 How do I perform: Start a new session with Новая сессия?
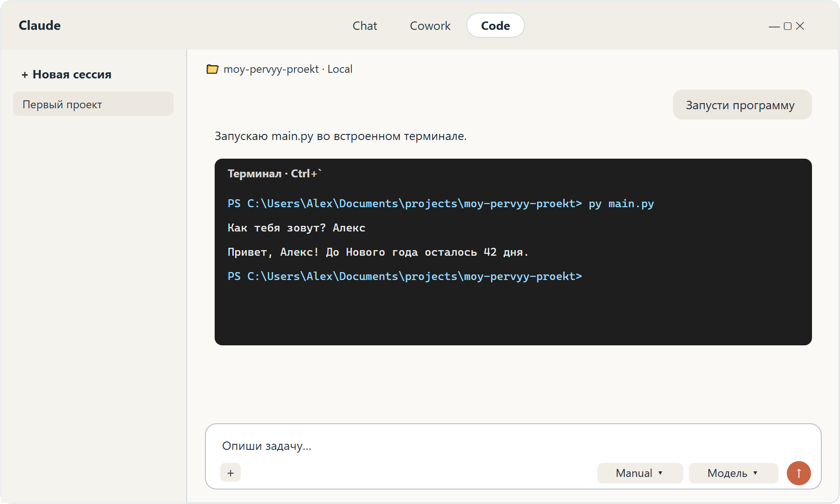pos(66,75)
